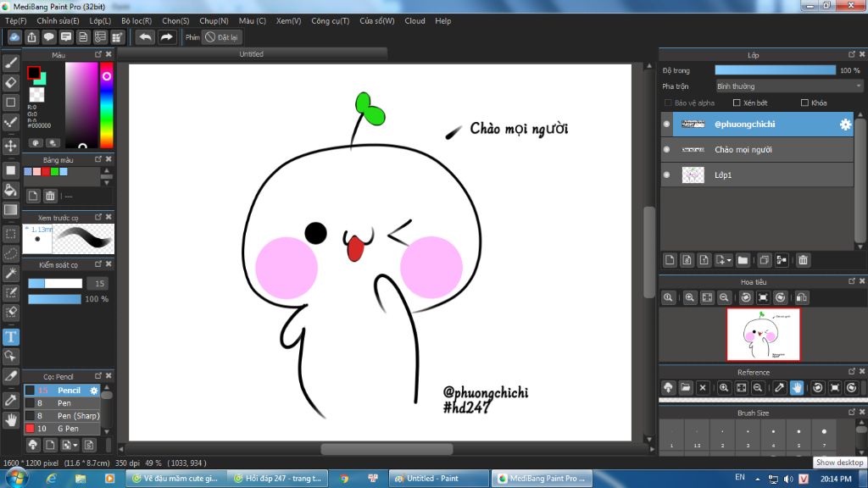Toggle the Reference panel hand tool
The image size is (868, 488).
(x=797, y=388)
